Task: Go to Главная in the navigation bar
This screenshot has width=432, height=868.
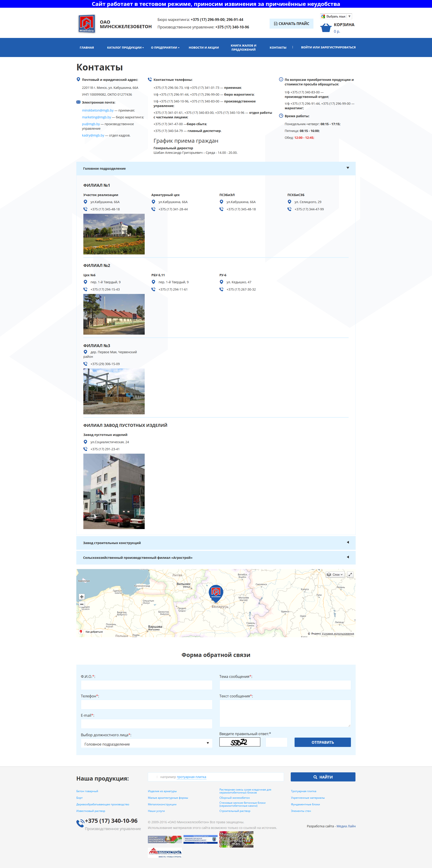Action: [x=87, y=47]
